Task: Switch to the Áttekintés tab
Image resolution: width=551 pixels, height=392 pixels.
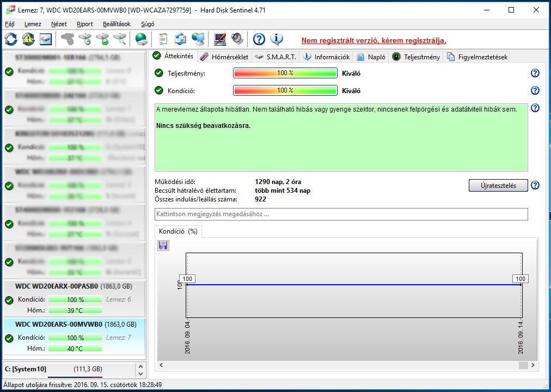Action: click(174, 56)
